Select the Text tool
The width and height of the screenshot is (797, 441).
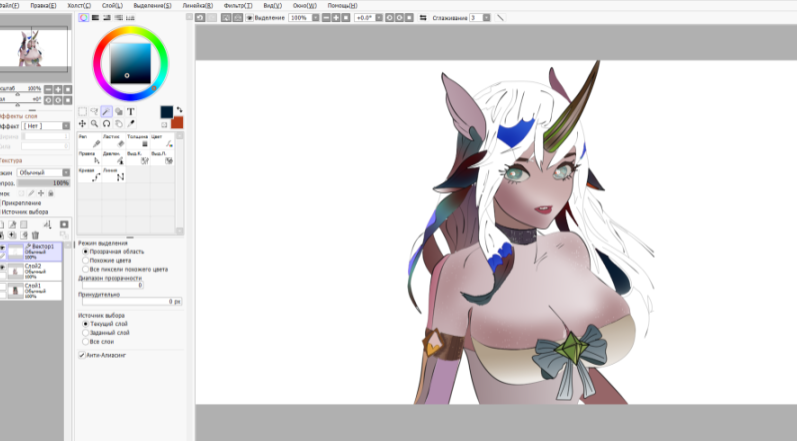pyautogui.click(x=131, y=111)
